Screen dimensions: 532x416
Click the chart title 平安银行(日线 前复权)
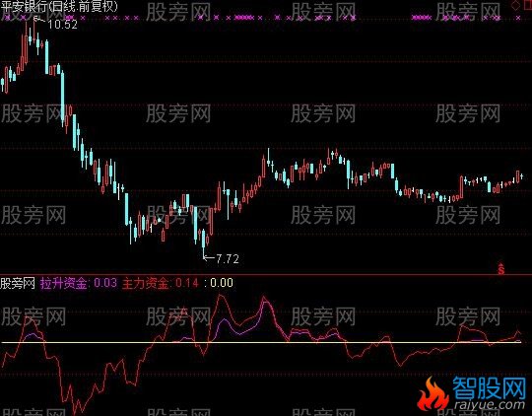point(59,7)
